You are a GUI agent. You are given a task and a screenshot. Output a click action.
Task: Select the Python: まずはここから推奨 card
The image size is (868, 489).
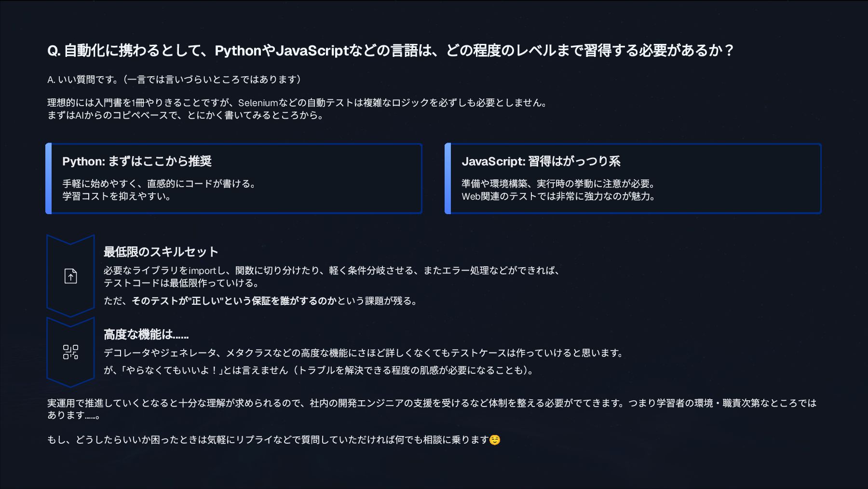(x=234, y=178)
